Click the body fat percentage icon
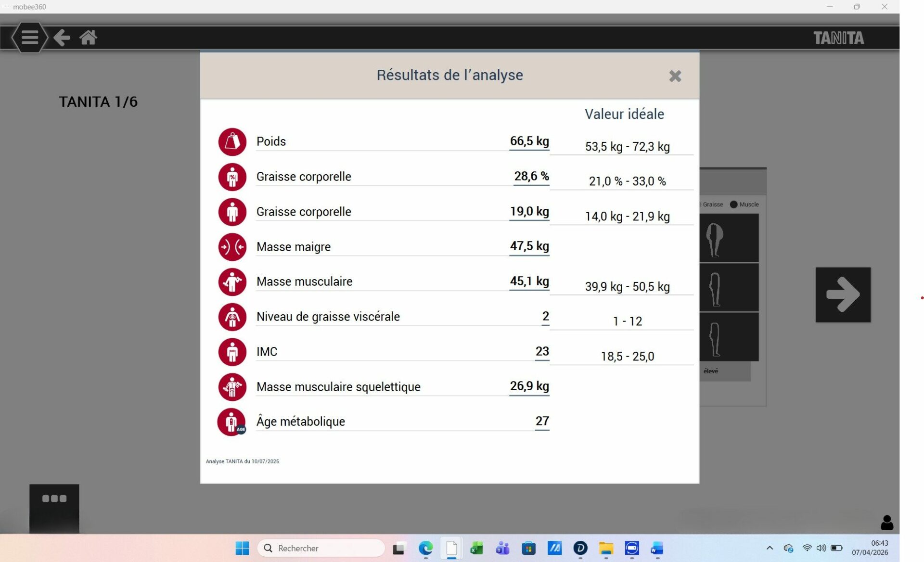The image size is (924, 562). [232, 177]
